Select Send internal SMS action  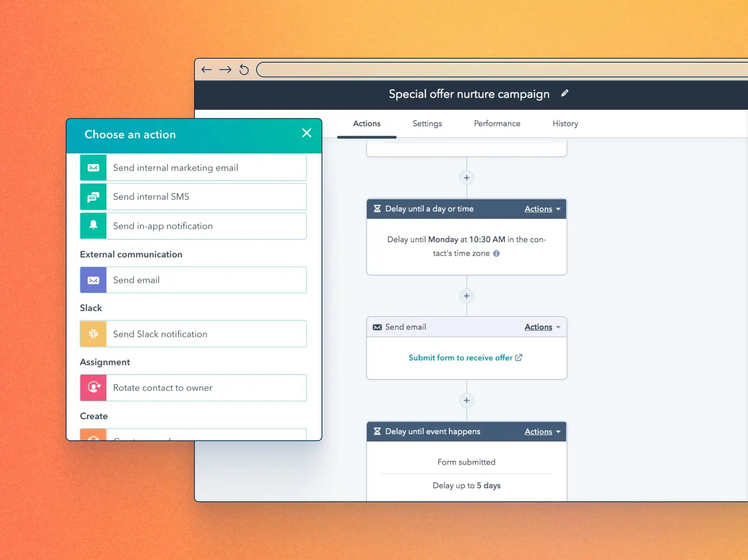tap(193, 197)
